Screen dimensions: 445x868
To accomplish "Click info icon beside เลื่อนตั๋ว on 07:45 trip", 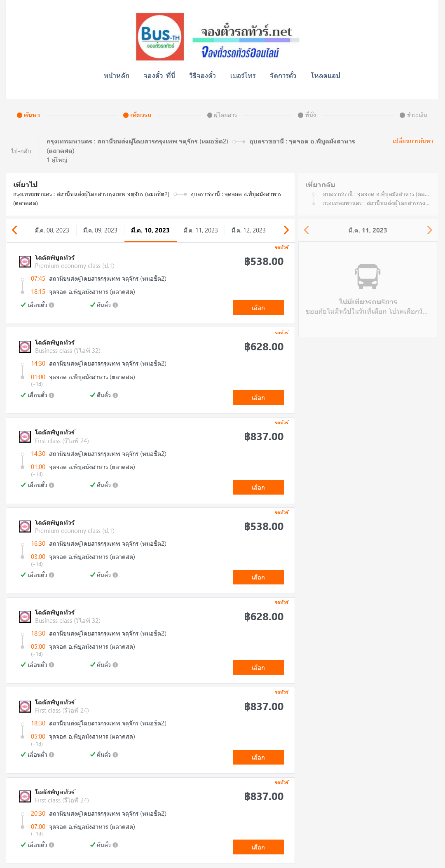I will pyautogui.click(x=52, y=305).
